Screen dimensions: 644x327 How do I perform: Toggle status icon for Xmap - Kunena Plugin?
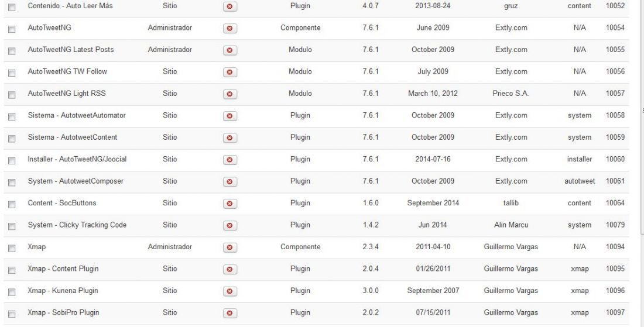(229, 291)
